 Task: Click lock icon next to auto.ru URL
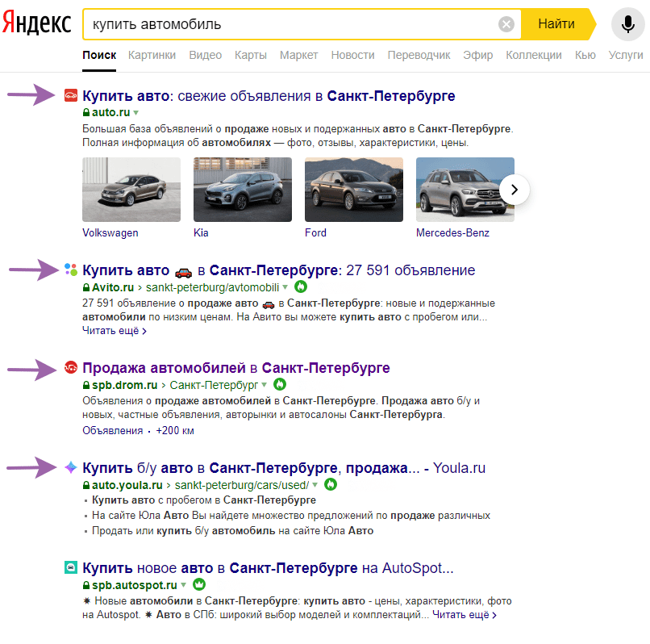(x=86, y=112)
